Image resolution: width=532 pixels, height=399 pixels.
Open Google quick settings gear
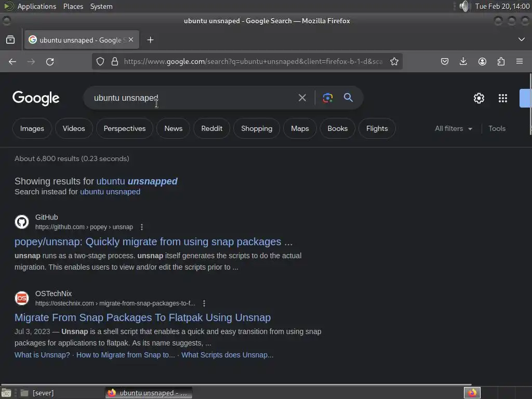[x=478, y=98]
